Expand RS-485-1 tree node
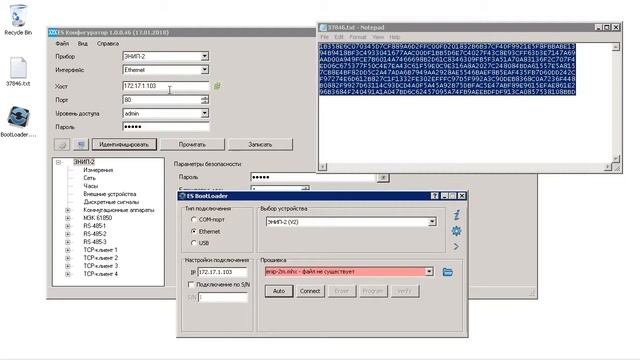Viewport: 640px width, 360px height. (x=68, y=226)
